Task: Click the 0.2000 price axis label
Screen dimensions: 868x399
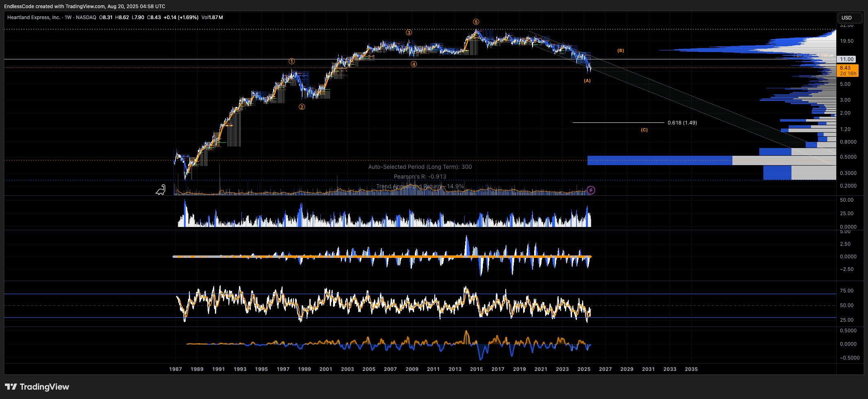Action: pyautogui.click(x=848, y=186)
